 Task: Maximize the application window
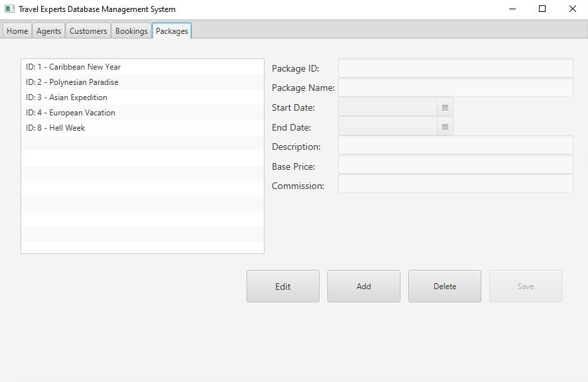point(542,9)
